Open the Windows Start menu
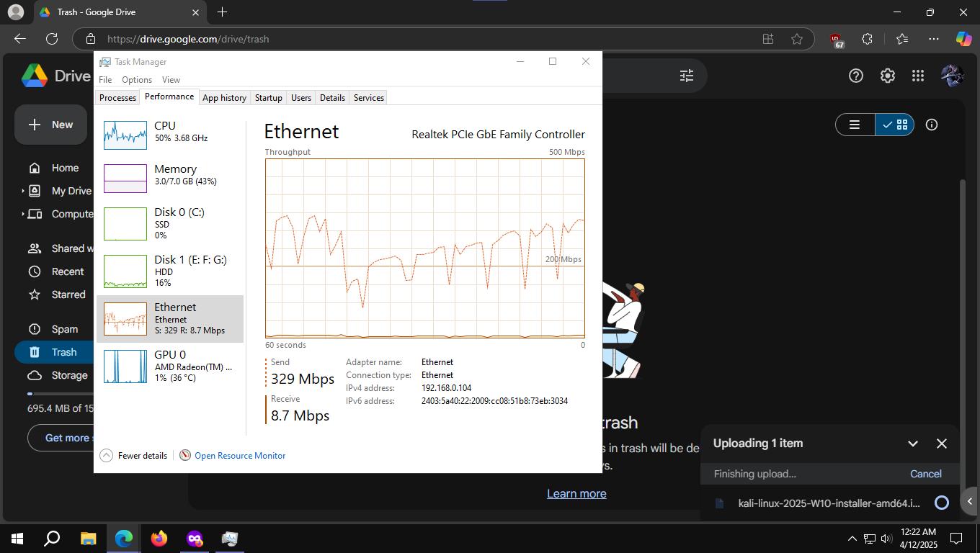 (x=17, y=539)
